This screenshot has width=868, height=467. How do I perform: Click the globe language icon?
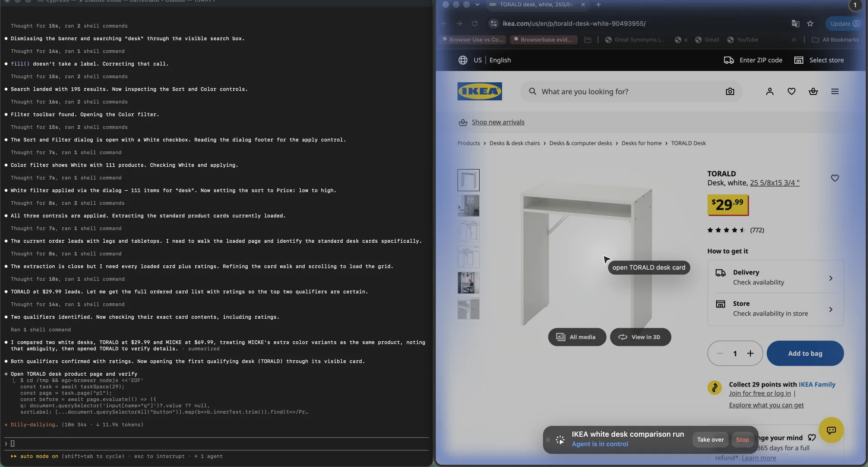coord(463,60)
